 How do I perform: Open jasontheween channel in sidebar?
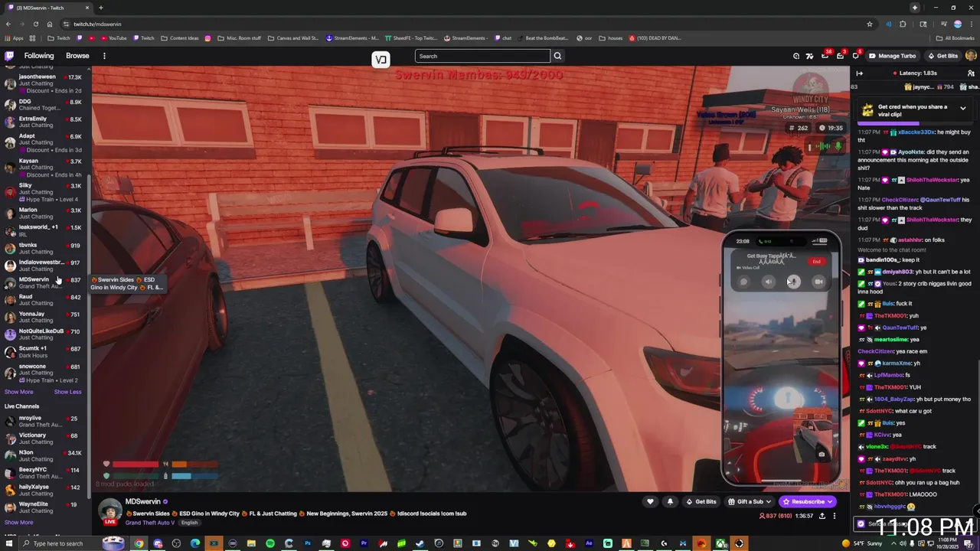[44, 83]
